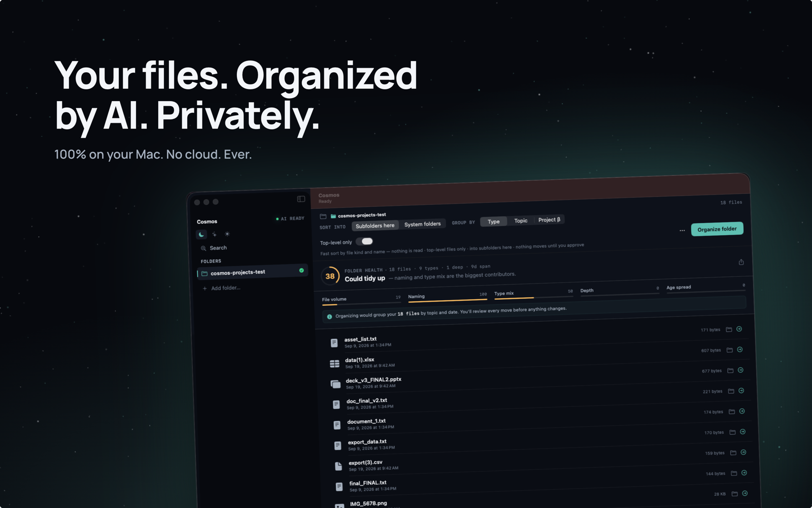
Task: Select System folders sort option
Action: point(422,224)
